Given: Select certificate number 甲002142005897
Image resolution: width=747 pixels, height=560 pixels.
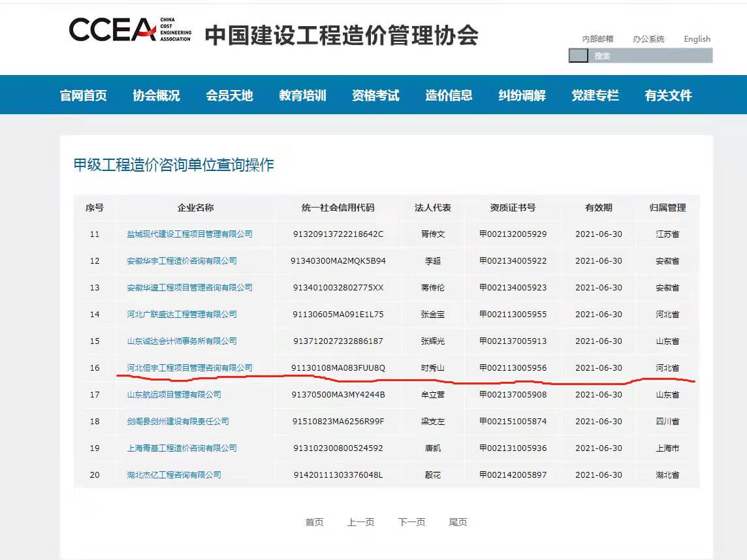Looking at the screenshot, I should coord(513,474).
